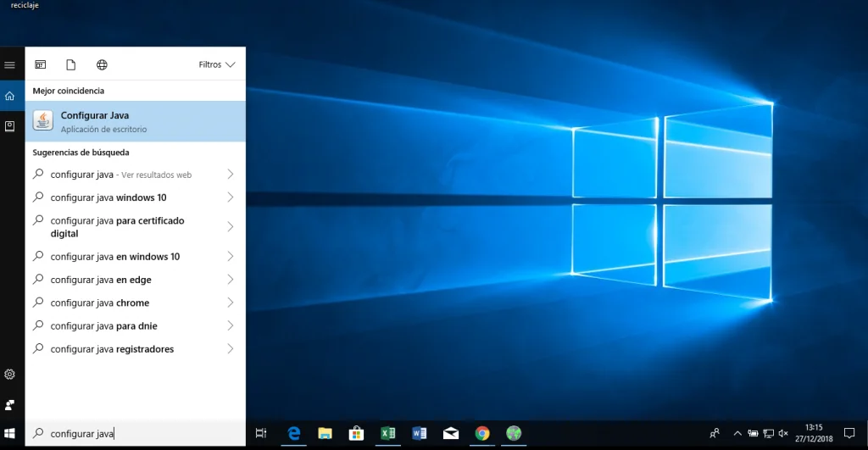
Task: Filter results by Documents icon
Action: click(x=71, y=64)
